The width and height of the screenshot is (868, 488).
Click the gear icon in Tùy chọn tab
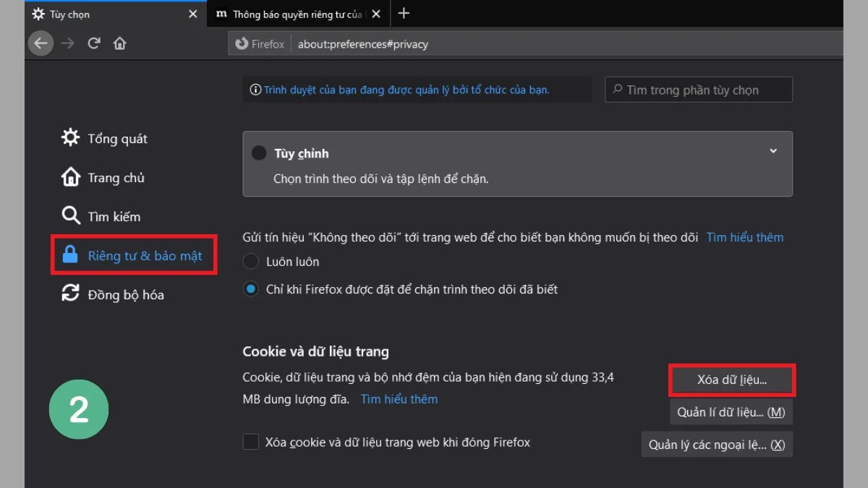click(38, 14)
